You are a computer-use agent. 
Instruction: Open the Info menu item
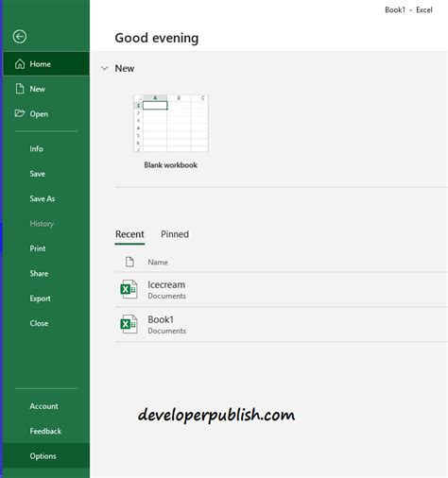coord(37,148)
